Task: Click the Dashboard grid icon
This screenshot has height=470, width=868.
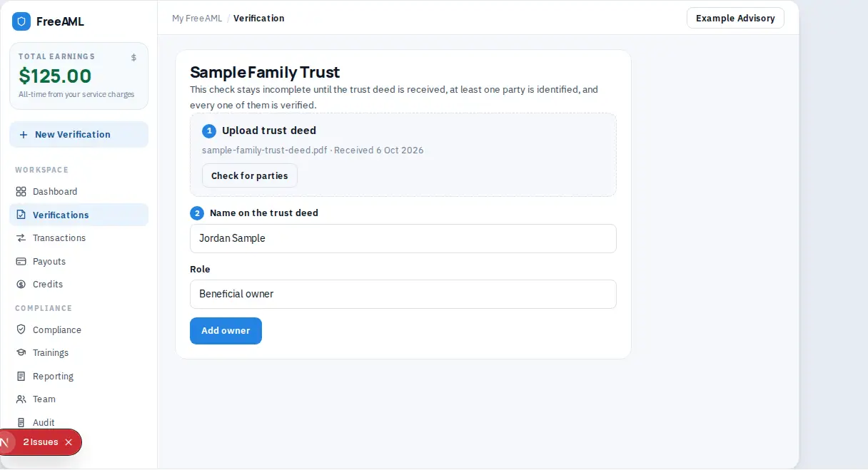Action: 21,192
